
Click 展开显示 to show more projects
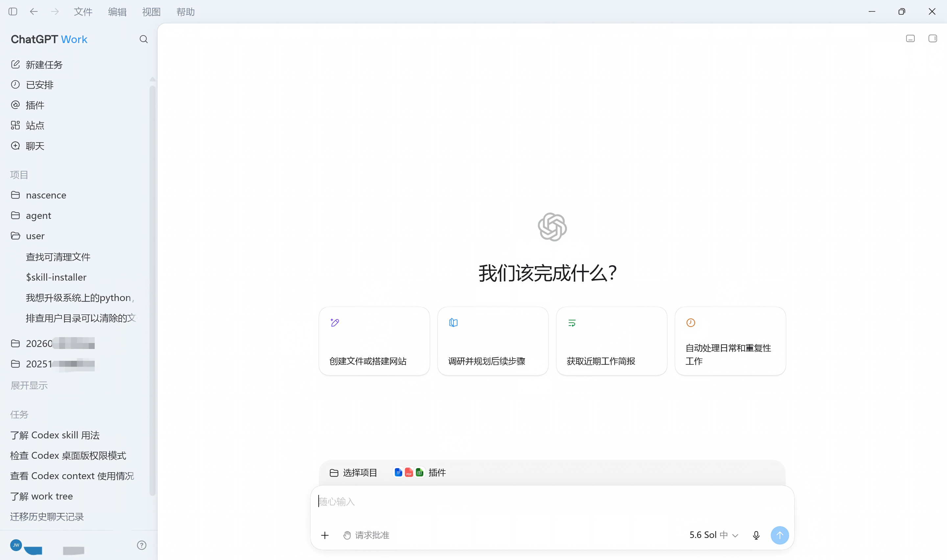(x=29, y=385)
